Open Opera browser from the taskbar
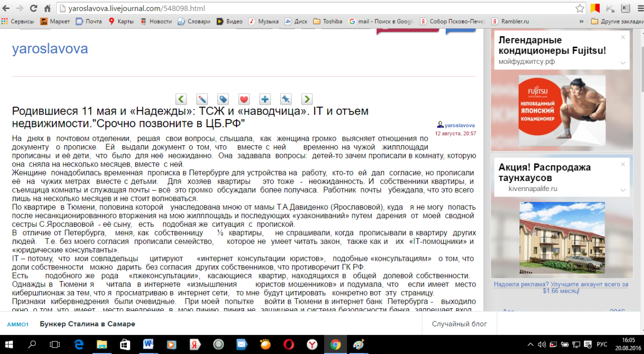Screen dimensions: 644x354 click(x=289, y=344)
